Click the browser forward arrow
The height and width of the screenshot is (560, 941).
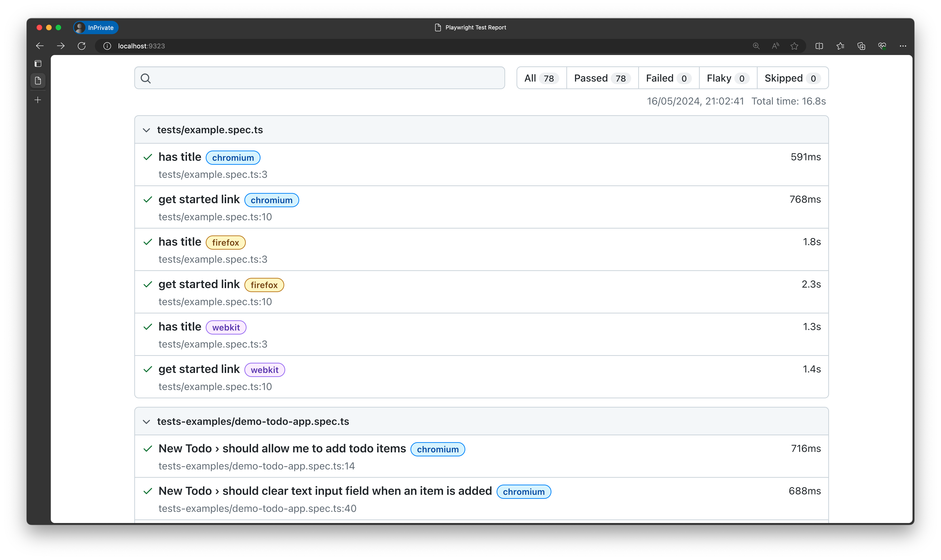(61, 46)
